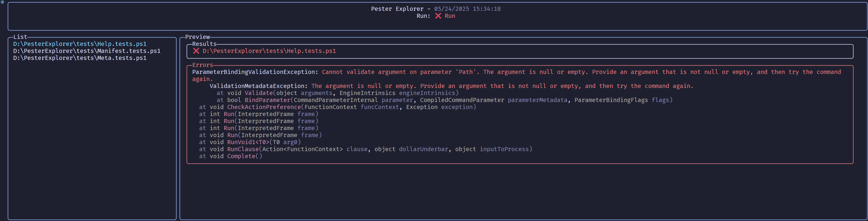Click the Validate stack frame line
This screenshot has height=221, width=868.
pos(338,93)
